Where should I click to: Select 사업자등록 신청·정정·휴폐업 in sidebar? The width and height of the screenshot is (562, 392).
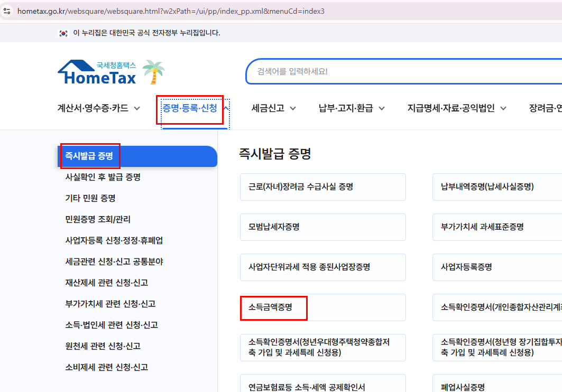click(x=114, y=240)
